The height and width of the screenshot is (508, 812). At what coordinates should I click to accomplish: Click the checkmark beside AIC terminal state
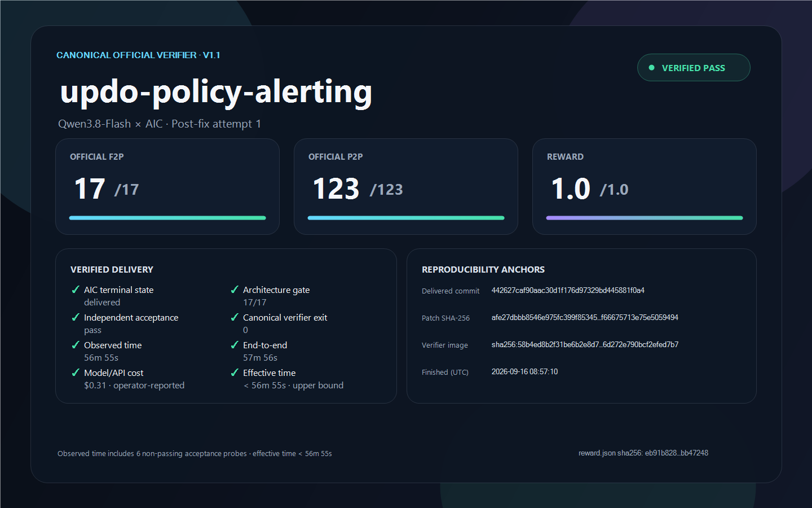(76, 290)
